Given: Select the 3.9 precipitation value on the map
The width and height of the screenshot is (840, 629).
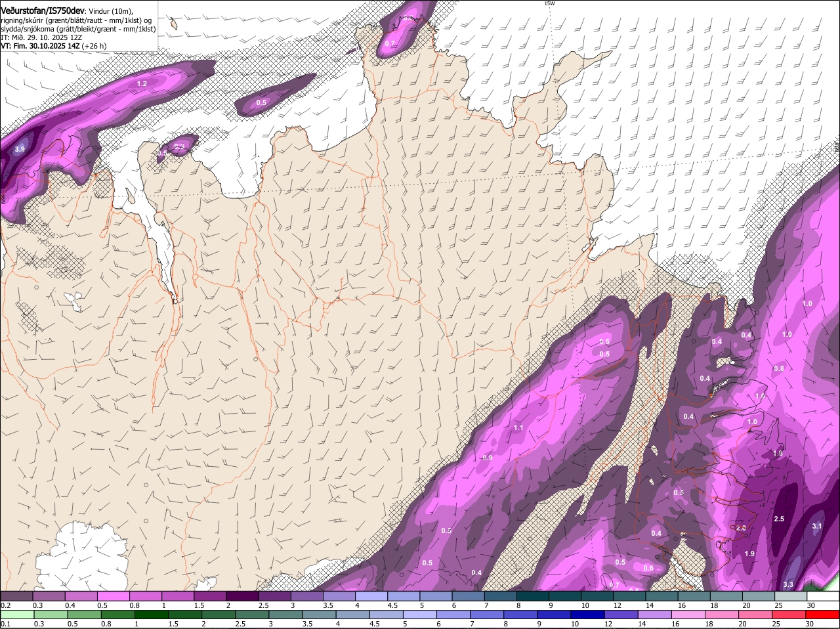Looking at the screenshot, I should (20, 150).
